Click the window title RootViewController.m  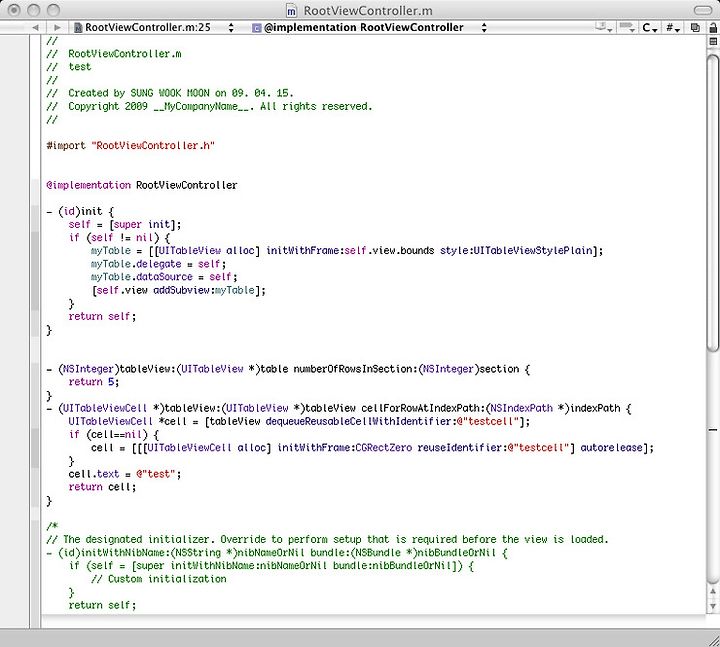[368, 10]
